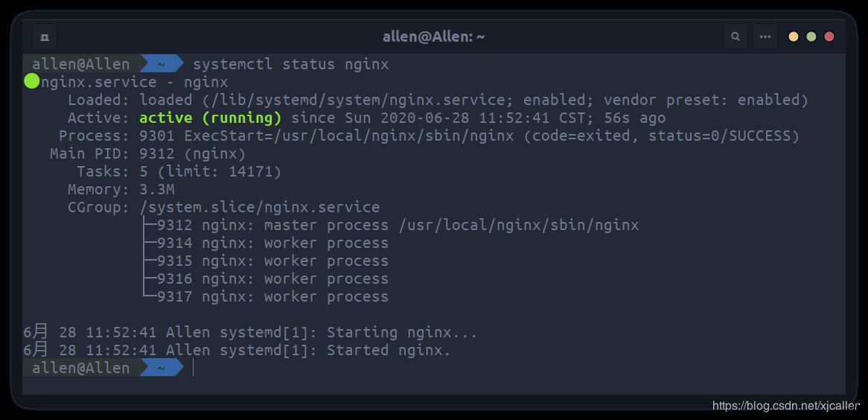Click the 'systemctl status nginx' command text
The image size is (868, 420).
290,64
